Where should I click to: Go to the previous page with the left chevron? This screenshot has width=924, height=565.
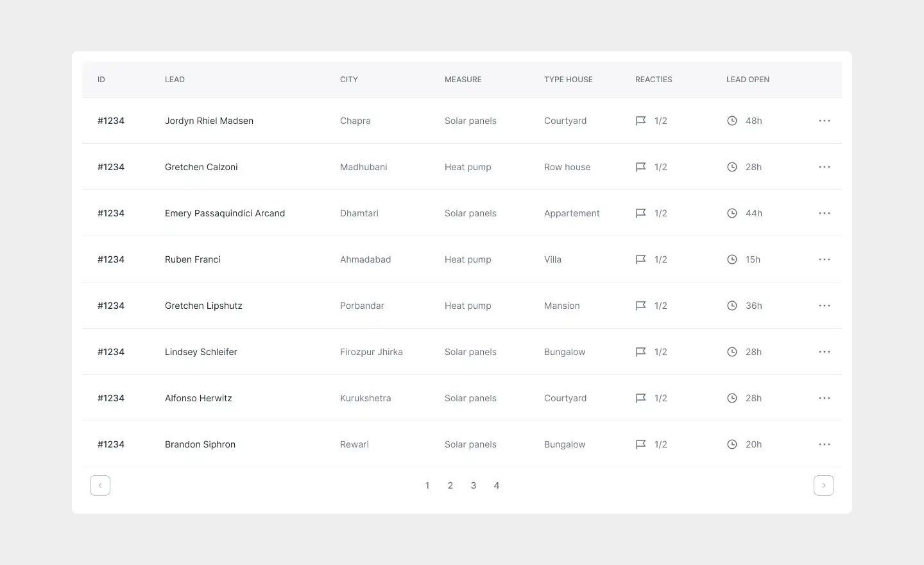(100, 485)
